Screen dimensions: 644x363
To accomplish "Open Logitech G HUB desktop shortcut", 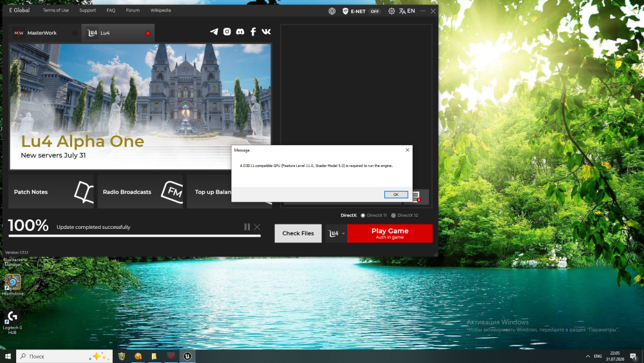I will [12, 322].
